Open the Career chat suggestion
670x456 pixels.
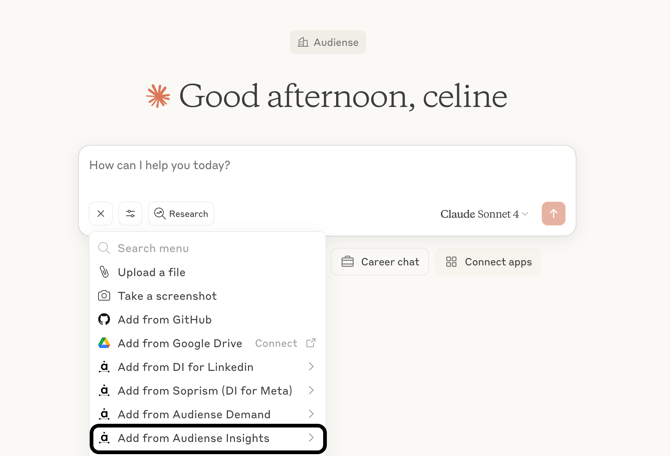click(x=380, y=262)
